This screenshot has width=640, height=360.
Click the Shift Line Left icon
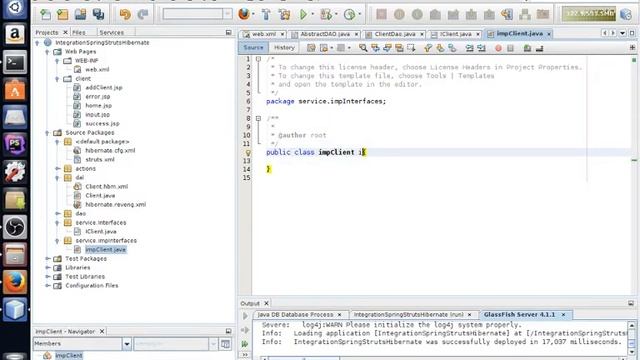[x=469, y=48]
